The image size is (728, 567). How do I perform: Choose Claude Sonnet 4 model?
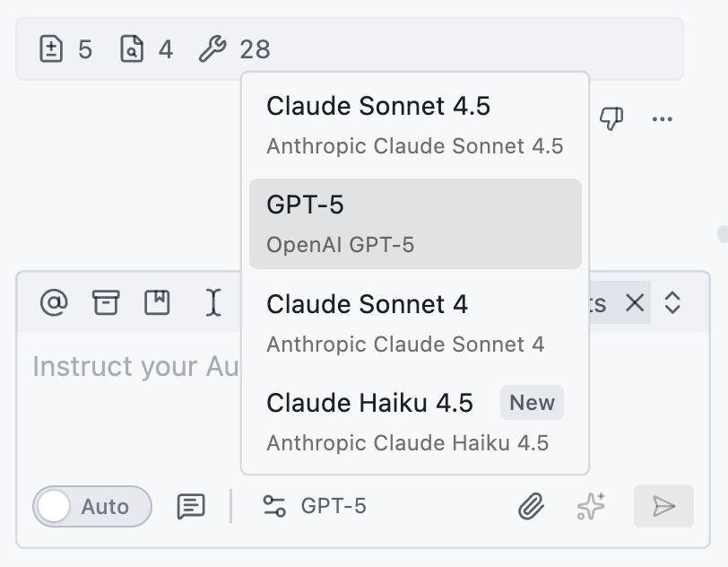click(x=415, y=324)
